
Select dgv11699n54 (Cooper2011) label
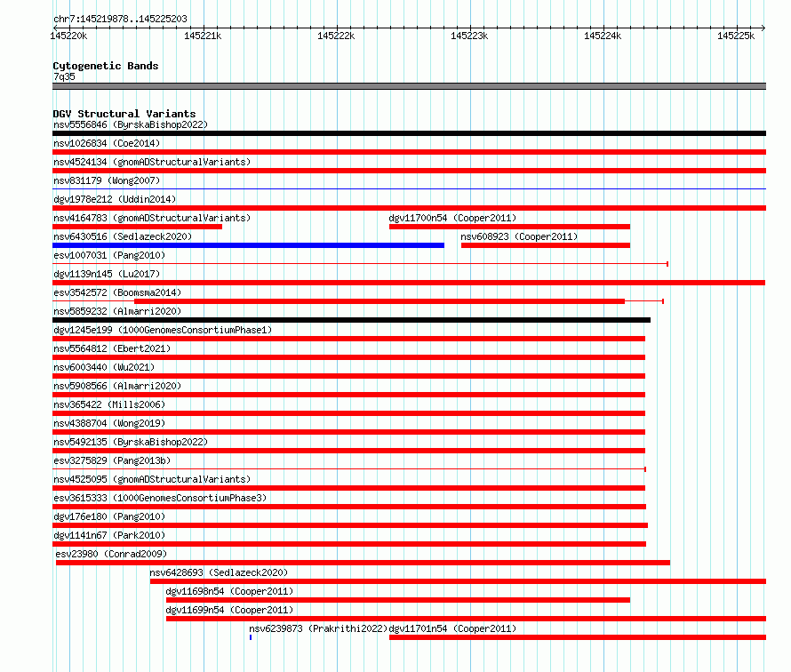pyautogui.click(x=229, y=610)
